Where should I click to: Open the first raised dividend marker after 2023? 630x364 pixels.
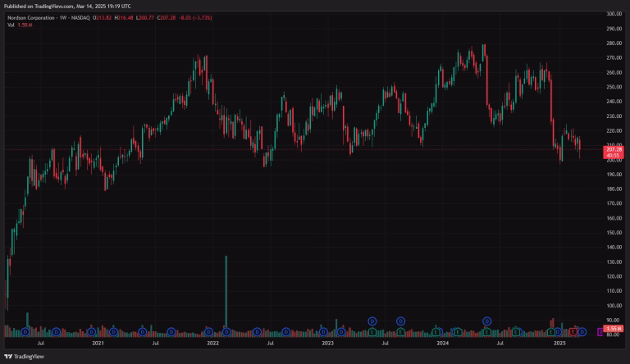pyautogui.click(x=372, y=321)
